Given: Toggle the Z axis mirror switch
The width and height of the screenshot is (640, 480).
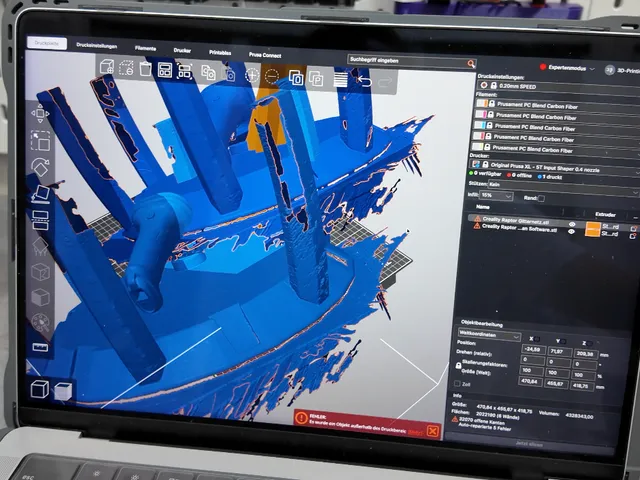Looking at the screenshot, I should (590, 343).
